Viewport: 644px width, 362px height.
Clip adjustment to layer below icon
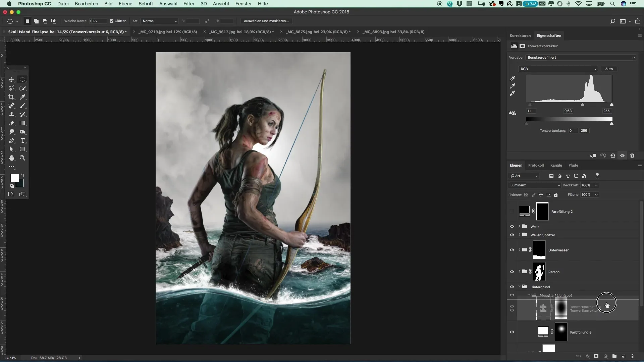pos(593,156)
